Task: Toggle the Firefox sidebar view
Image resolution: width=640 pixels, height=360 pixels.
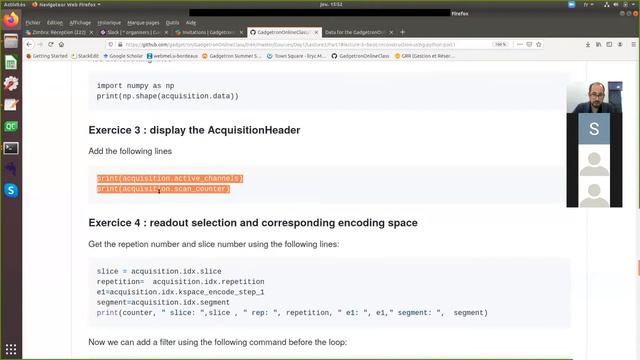Action: pyautogui.click(x=609, y=44)
